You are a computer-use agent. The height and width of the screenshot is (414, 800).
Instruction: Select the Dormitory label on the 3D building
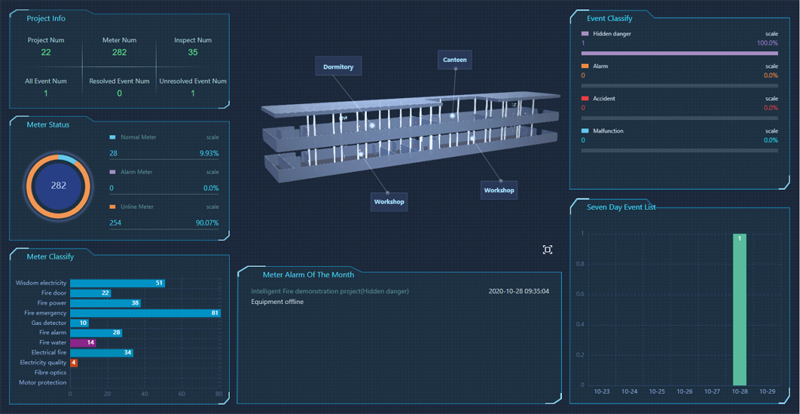coord(338,67)
